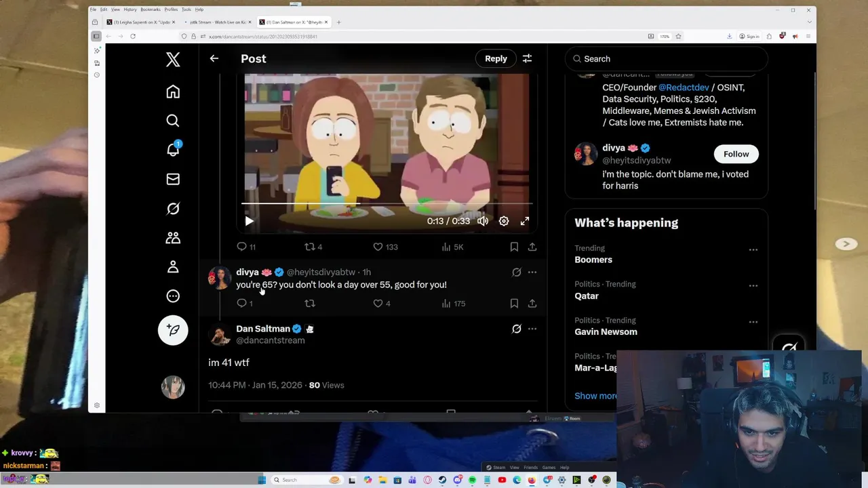Open the Bookmarks menu in browser

coord(151,9)
